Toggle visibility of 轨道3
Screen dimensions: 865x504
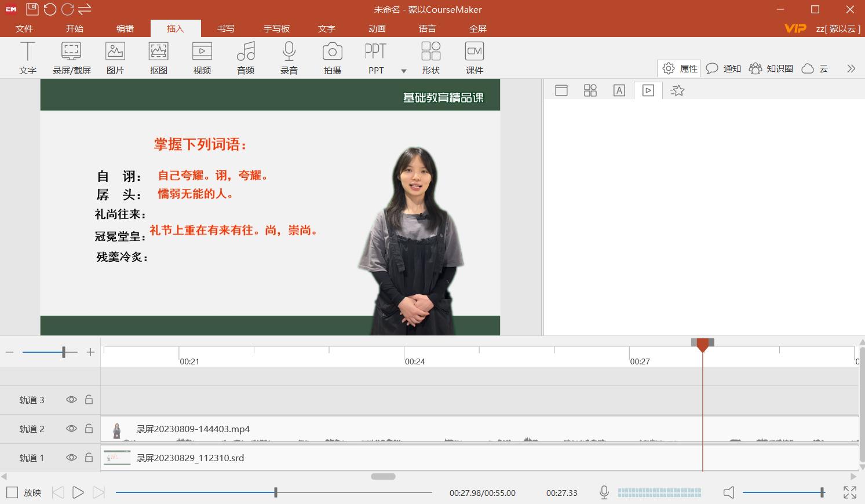[x=71, y=399]
